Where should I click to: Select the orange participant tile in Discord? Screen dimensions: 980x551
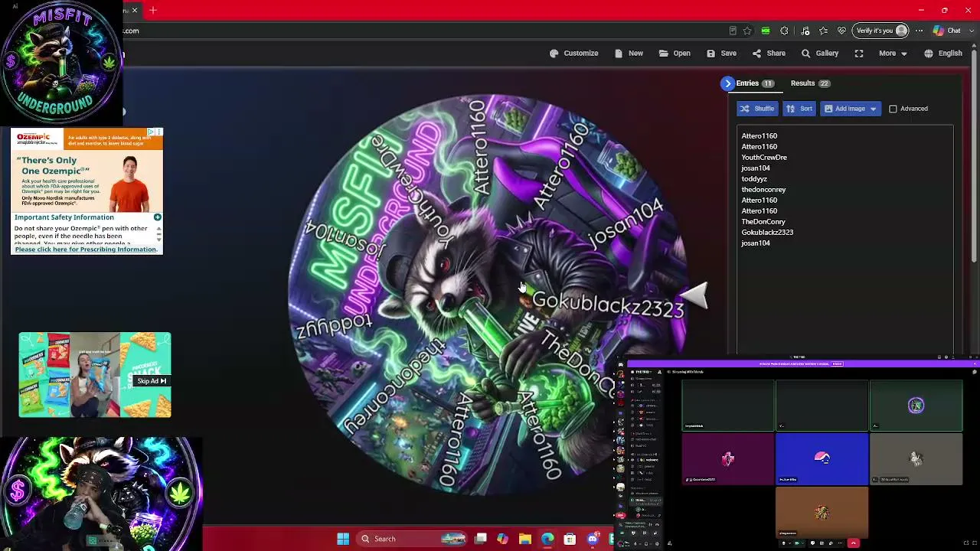pyautogui.click(x=822, y=512)
